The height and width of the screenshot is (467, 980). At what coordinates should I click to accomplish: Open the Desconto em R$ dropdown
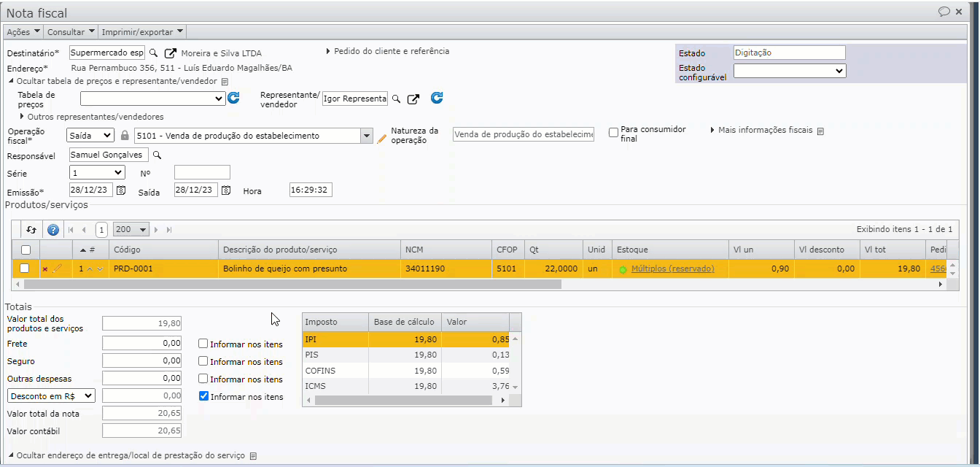(x=51, y=395)
